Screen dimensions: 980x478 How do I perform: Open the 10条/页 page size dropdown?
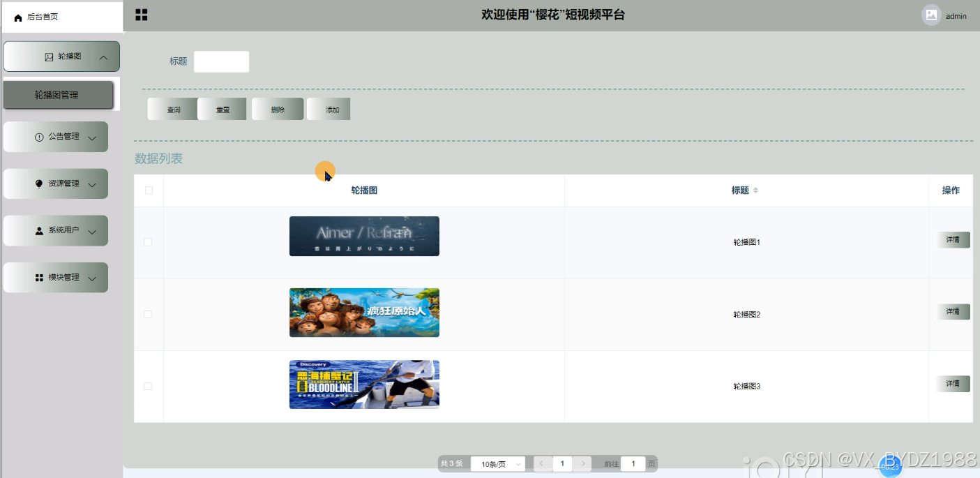498,464
